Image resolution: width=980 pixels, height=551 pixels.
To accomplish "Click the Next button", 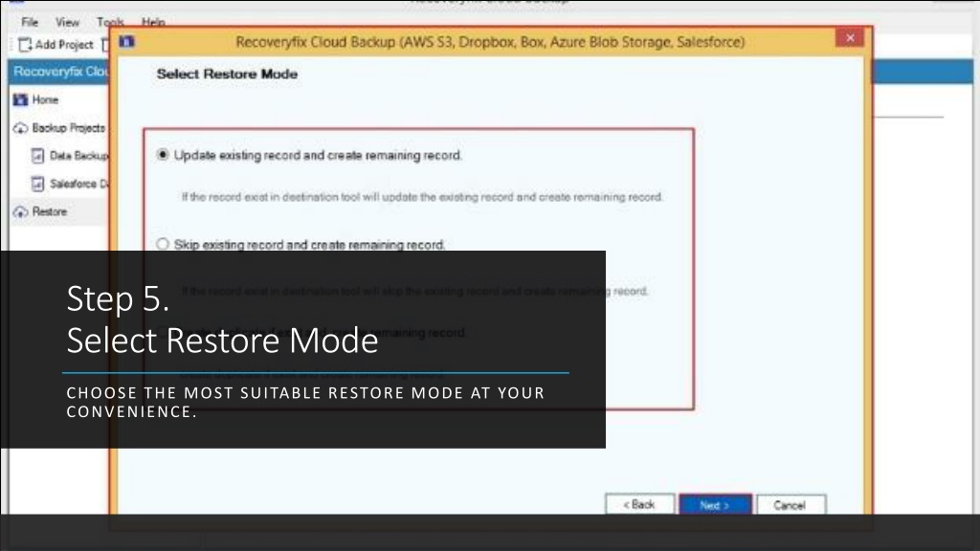I will click(715, 505).
